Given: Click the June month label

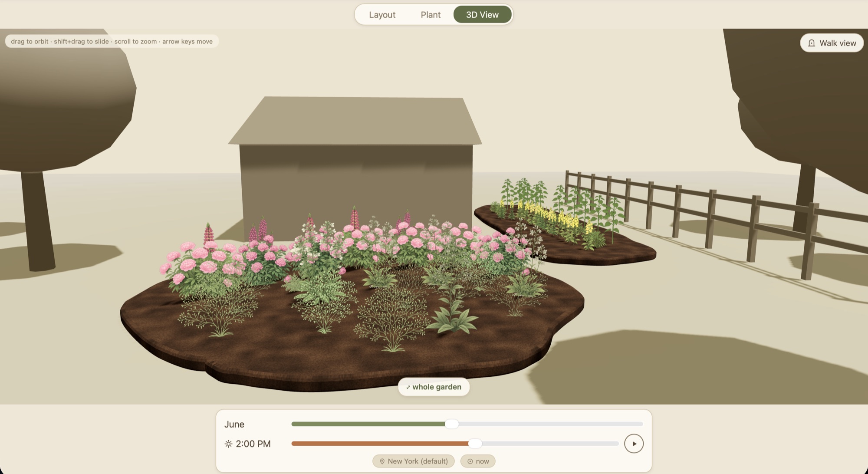Looking at the screenshot, I should [x=234, y=424].
